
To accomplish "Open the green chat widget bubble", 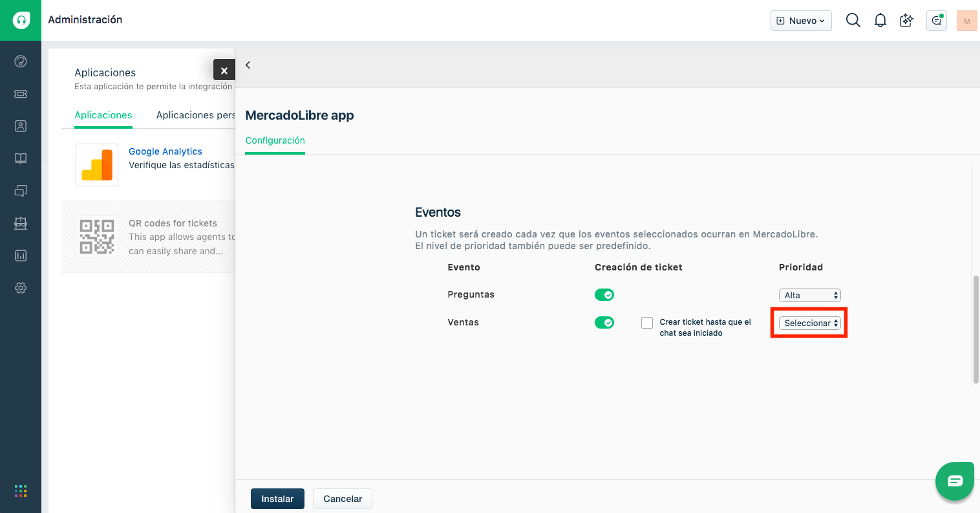I will tap(955, 481).
